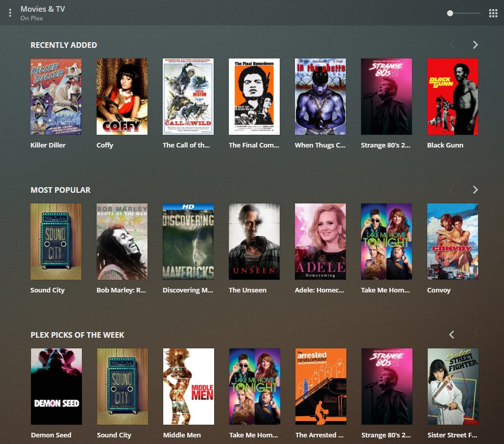This screenshot has width=504, height=444.
Task: Open Demon Seed poster
Action: pos(56,387)
